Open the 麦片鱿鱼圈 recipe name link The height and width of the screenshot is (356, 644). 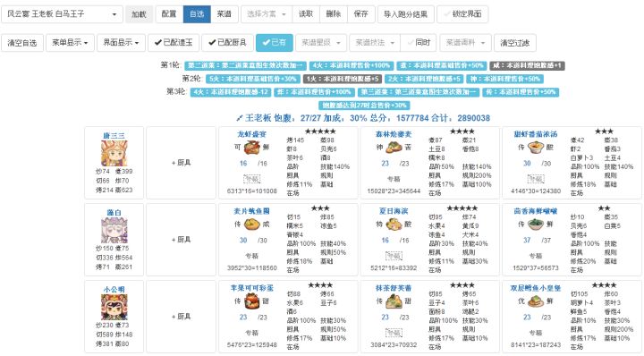(251, 211)
